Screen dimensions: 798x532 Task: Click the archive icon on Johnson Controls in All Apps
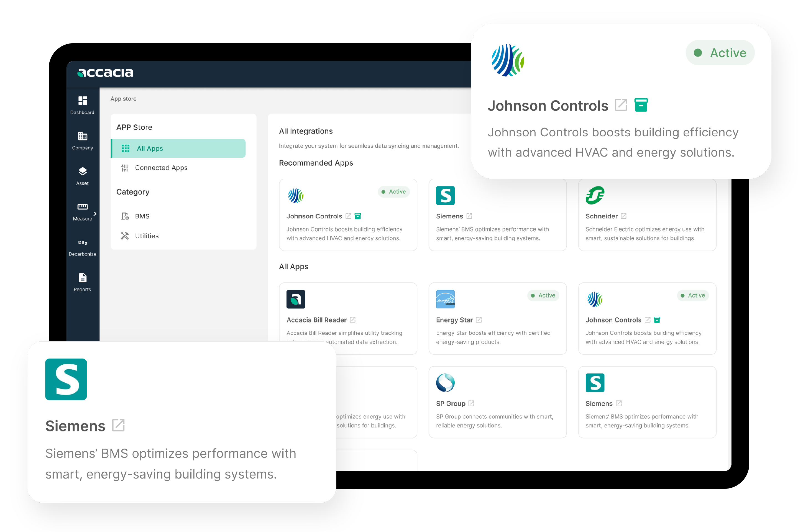click(657, 320)
